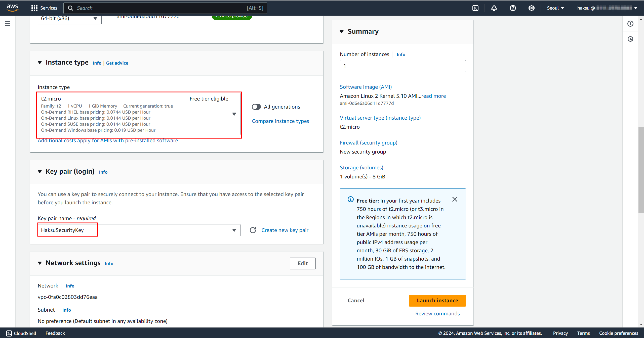Collapse the Summary panel

pyautogui.click(x=342, y=32)
